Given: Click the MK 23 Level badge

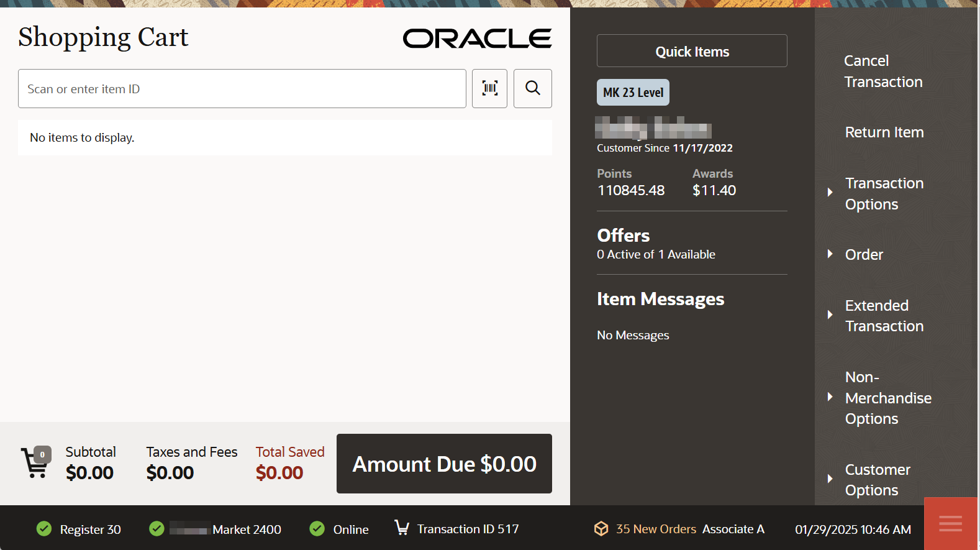Looking at the screenshot, I should pos(633,93).
